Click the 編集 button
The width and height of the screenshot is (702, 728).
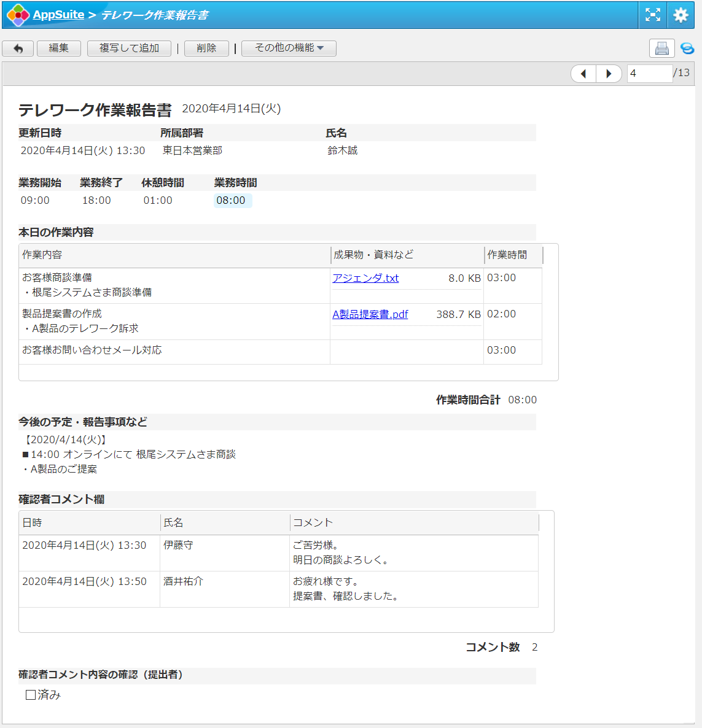(x=59, y=48)
